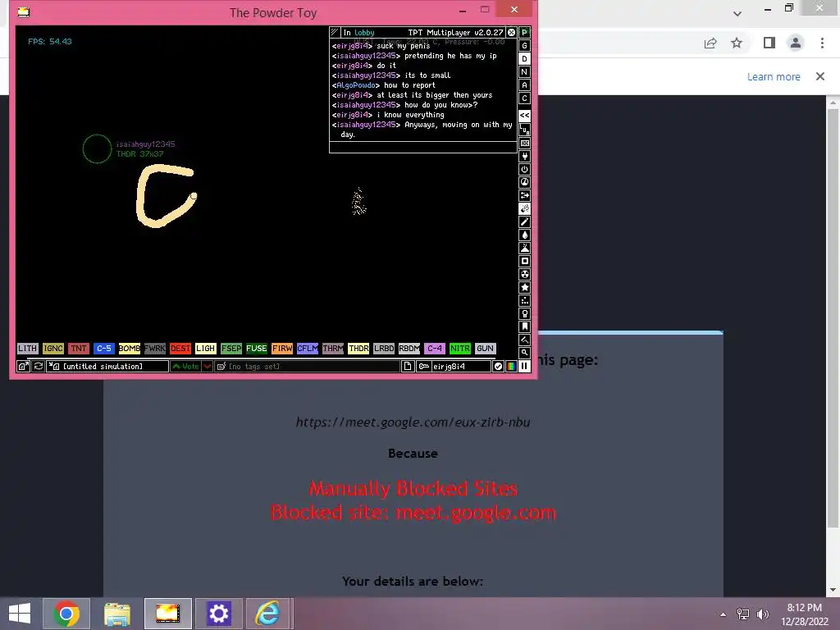Select the GUN element
840x630 pixels.
(486, 348)
